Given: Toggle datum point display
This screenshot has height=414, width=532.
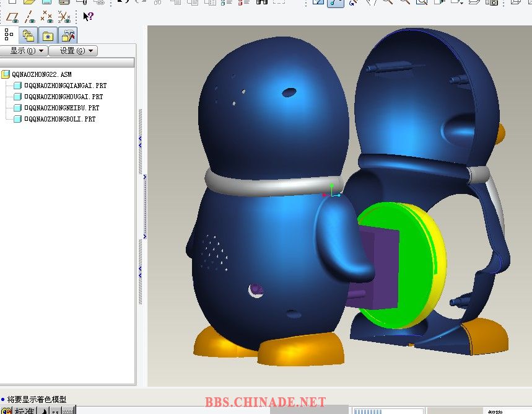Looking at the screenshot, I should (x=47, y=17).
